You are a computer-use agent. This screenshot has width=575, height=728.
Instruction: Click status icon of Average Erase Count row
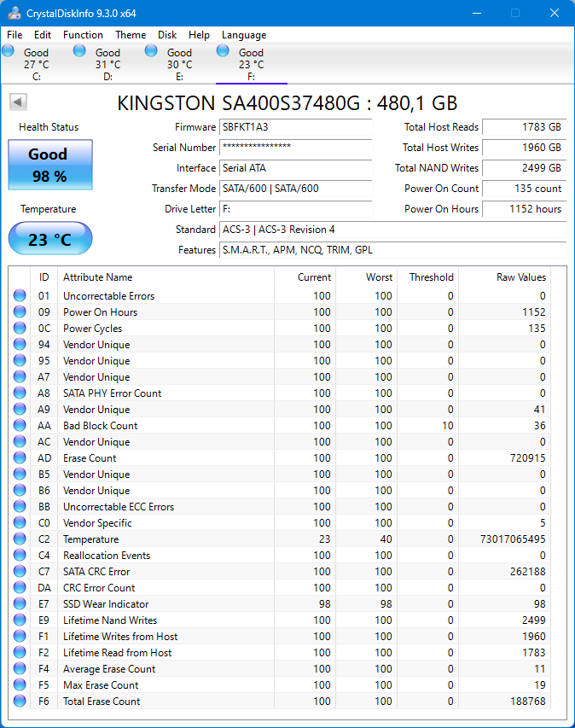pos(20,668)
